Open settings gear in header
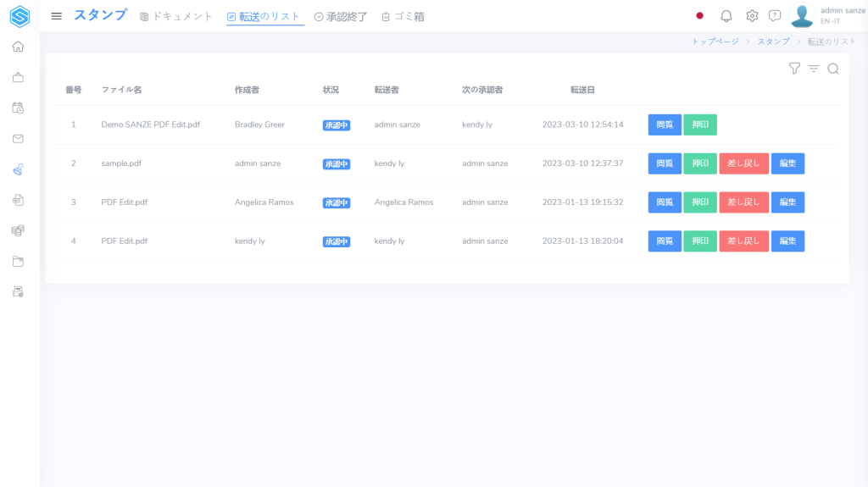 pos(752,16)
